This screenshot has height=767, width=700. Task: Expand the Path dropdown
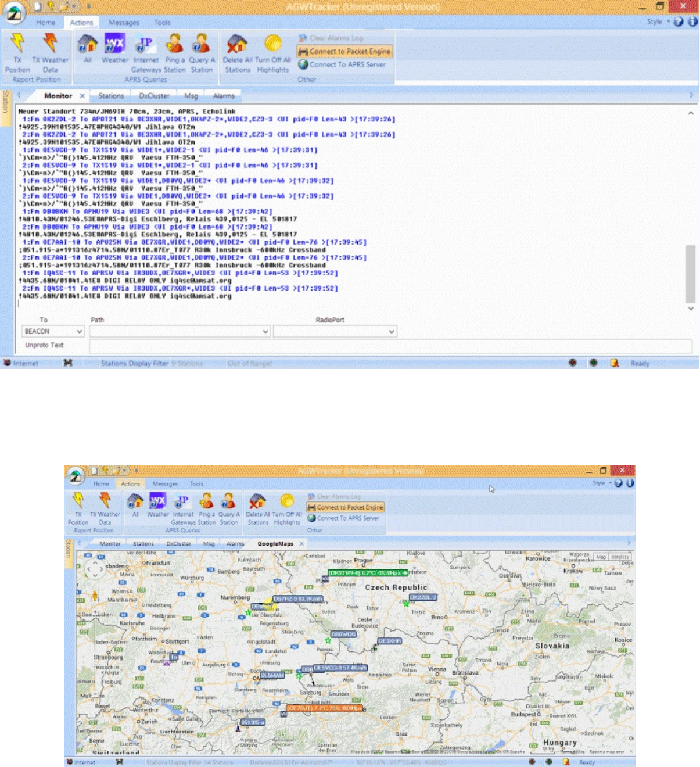pos(265,331)
